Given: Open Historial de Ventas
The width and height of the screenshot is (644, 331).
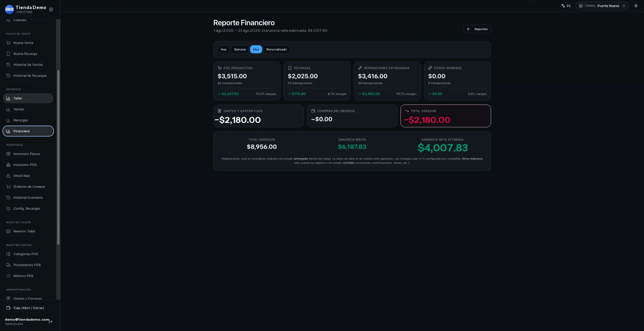Looking at the screenshot, I should (28, 65).
